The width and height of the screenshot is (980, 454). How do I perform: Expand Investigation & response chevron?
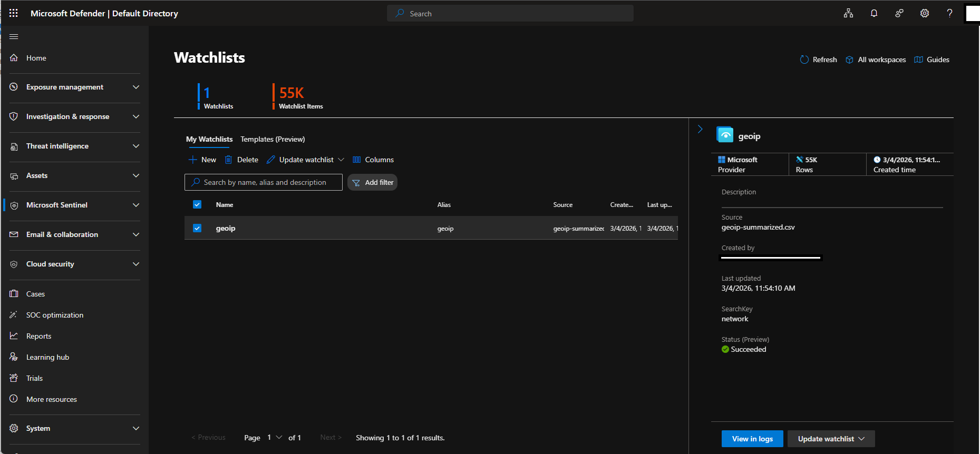(x=136, y=116)
